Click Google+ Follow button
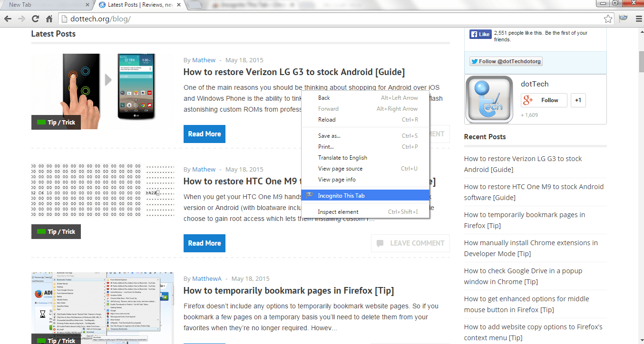This screenshot has height=344, width=644. pyautogui.click(x=544, y=100)
